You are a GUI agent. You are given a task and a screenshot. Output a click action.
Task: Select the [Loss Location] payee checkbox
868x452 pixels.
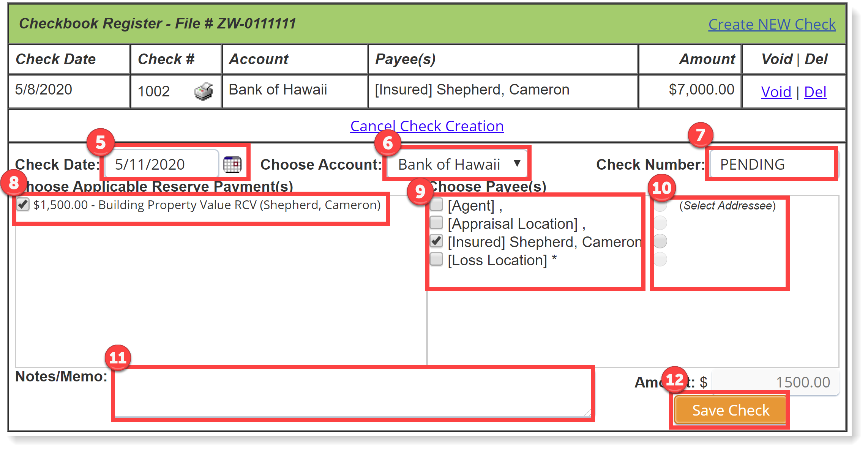pos(436,259)
